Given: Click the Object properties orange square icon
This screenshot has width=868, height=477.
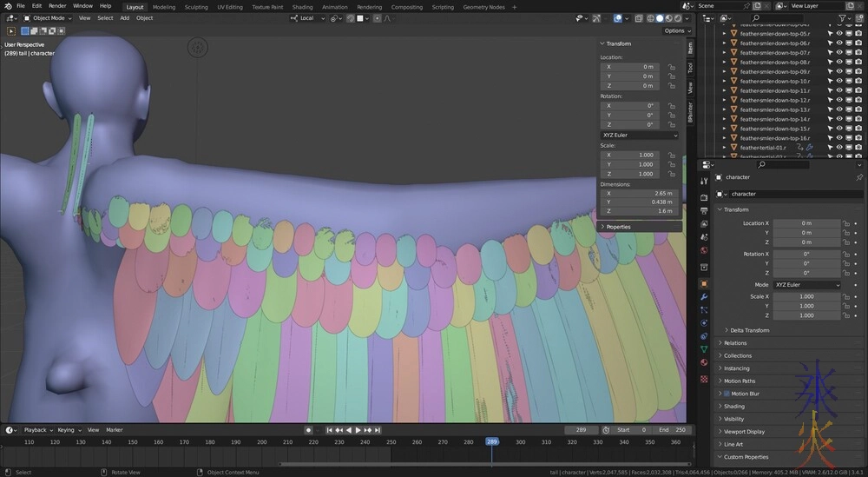Looking at the screenshot, I should coord(704,283).
